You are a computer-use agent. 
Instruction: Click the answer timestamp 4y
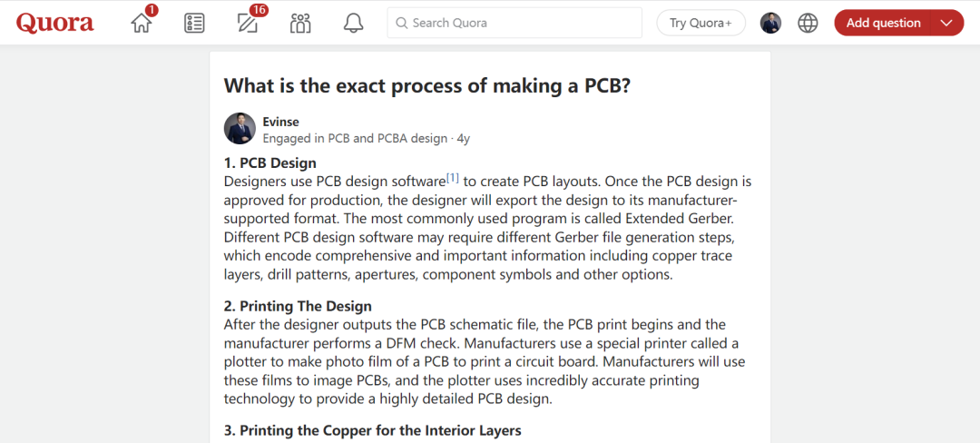click(x=463, y=139)
